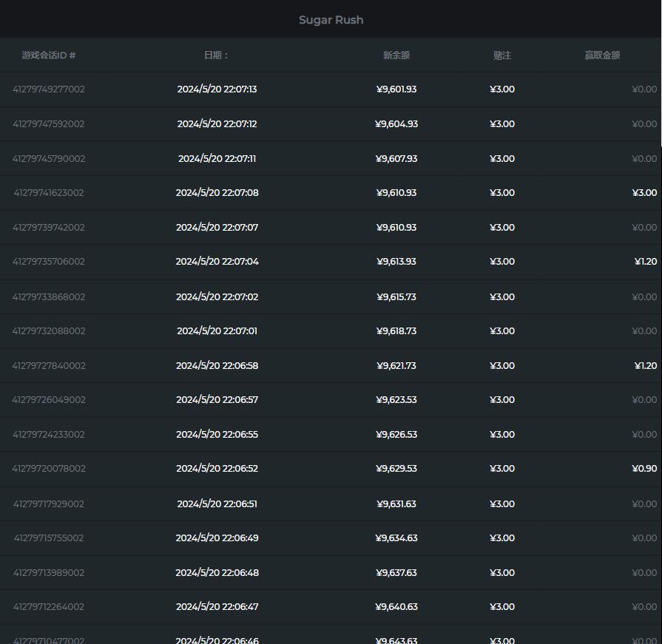
Task: Click the date 2024/5/20 22:07:13
Action: click(217, 89)
